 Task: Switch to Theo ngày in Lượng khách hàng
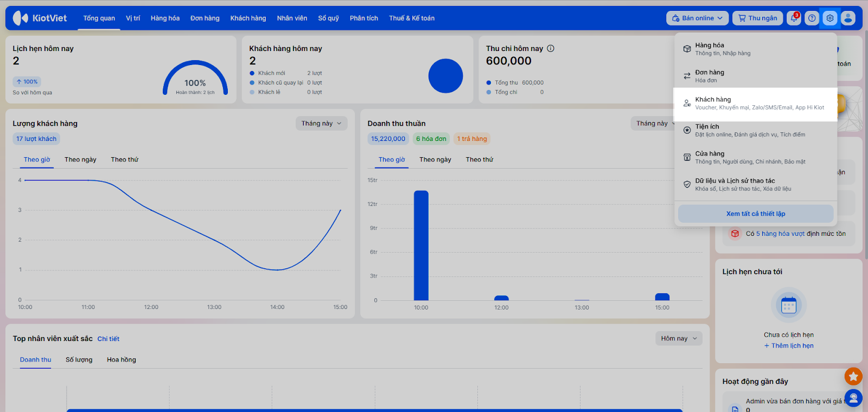click(80, 159)
